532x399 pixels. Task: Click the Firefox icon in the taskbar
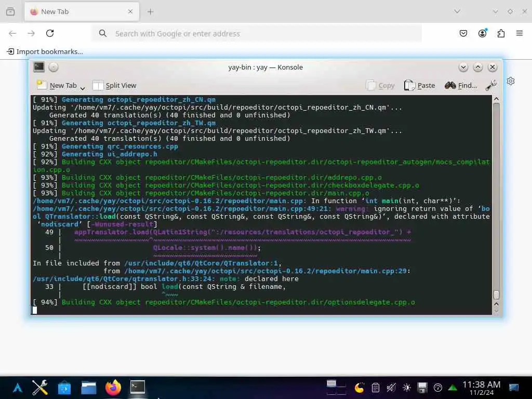click(x=113, y=388)
